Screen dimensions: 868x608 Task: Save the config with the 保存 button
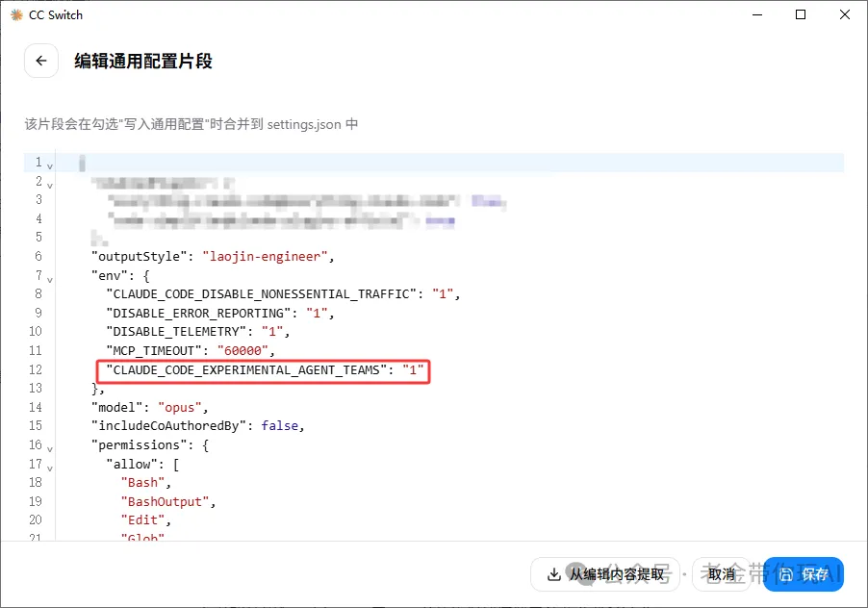803,574
